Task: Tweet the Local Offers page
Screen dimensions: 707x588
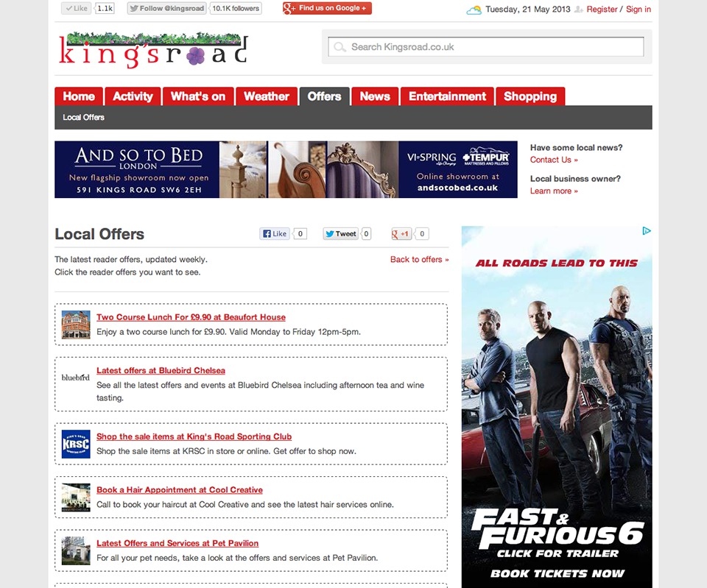Action: 341,233
